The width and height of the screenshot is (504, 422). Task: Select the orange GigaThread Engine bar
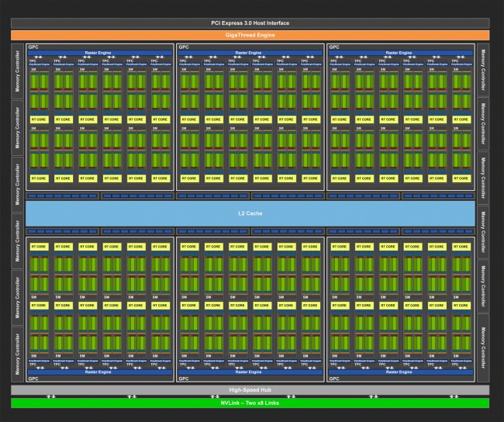point(250,35)
